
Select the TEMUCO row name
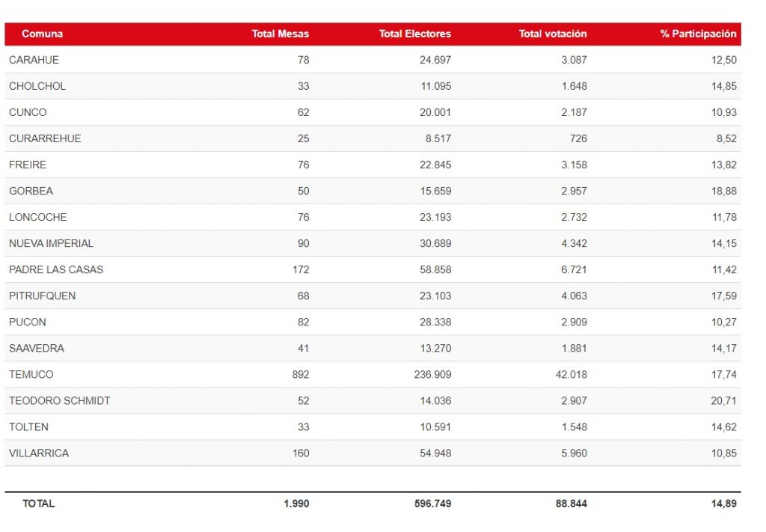(x=31, y=375)
